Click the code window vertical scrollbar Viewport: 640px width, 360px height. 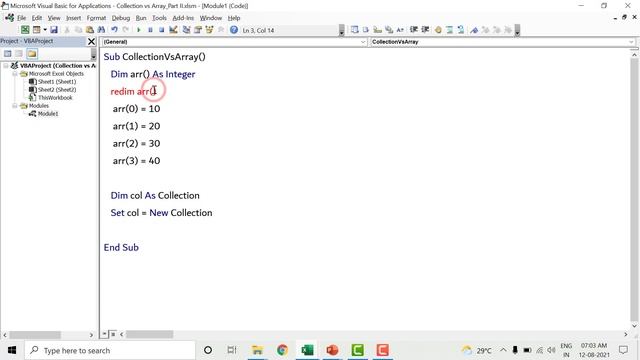pyautogui.click(x=634, y=190)
